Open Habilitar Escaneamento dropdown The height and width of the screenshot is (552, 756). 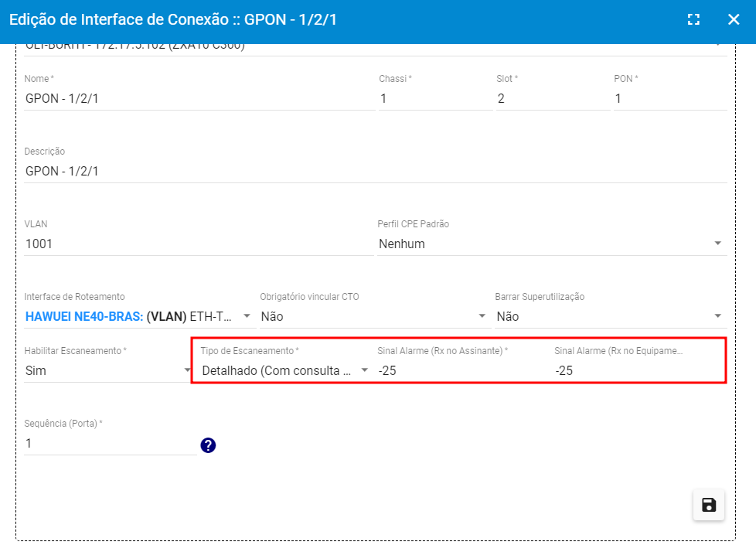point(108,371)
